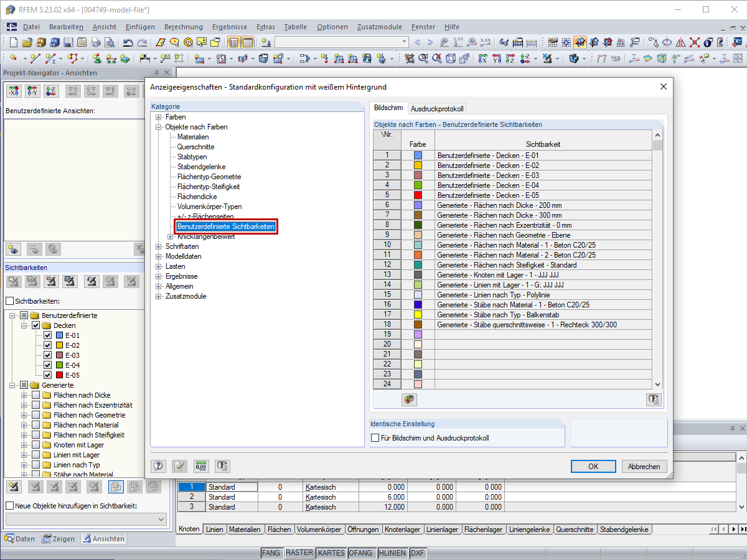Open the Einfügen menu
The image size is (747, 560).
click(x=140, y=27)
